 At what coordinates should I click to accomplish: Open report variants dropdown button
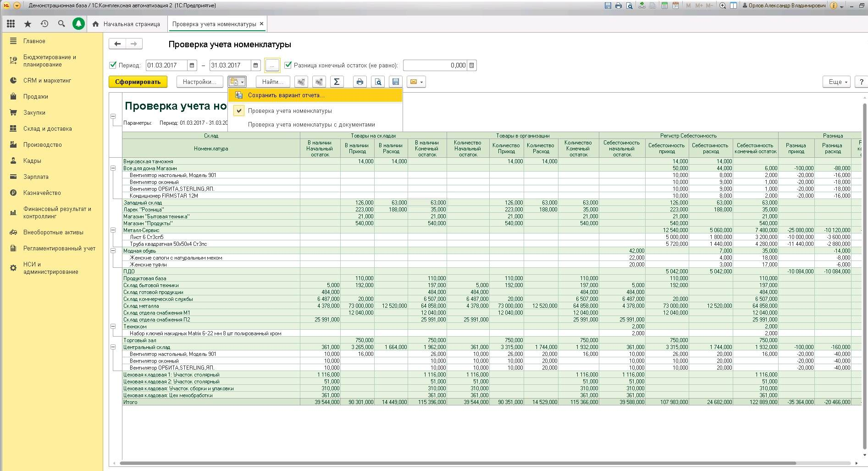coord(237,82)
